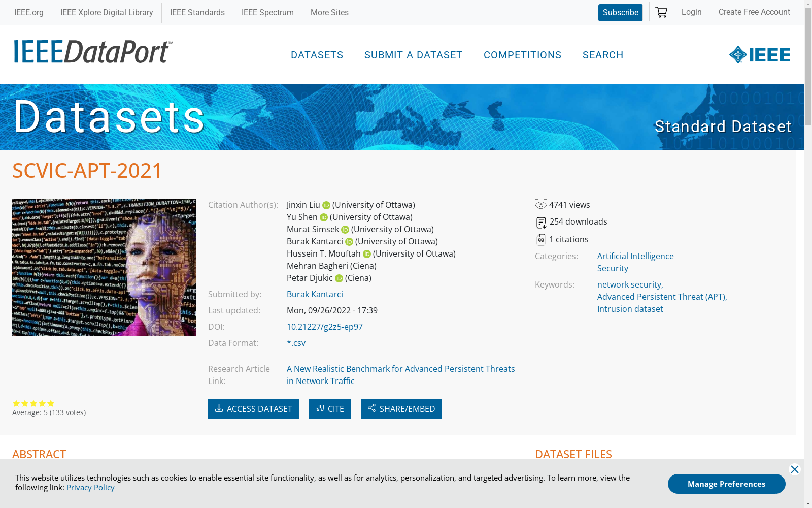Click the download icon beside 254 downloads
This screenshot has height=508, width=812.
pos(541,223)
